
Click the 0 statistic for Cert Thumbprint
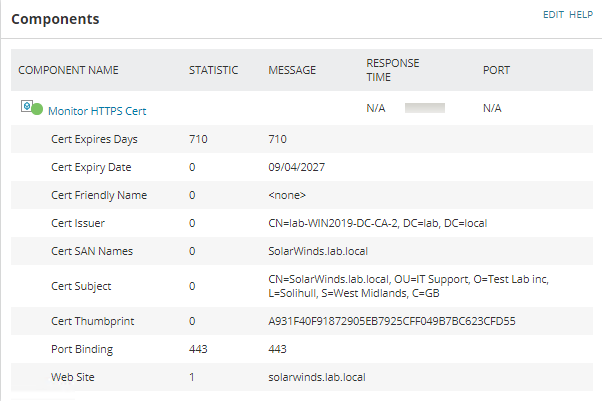point(192,321)
